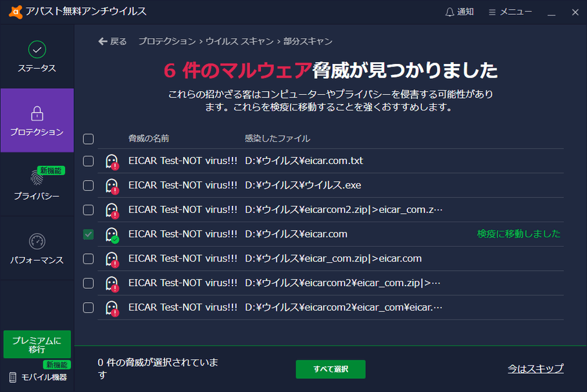
Task: Open the モバイル機器 sidebar item
Action: tap(38, 377)
